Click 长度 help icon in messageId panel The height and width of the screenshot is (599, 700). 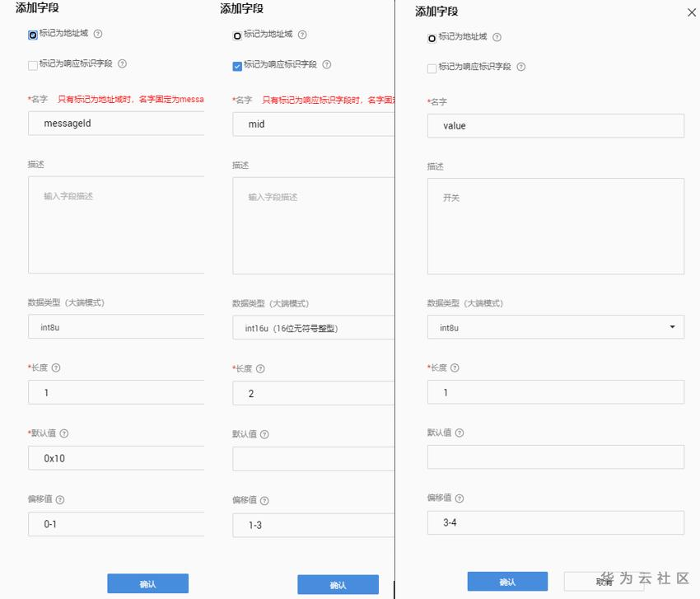pos(56,367)
